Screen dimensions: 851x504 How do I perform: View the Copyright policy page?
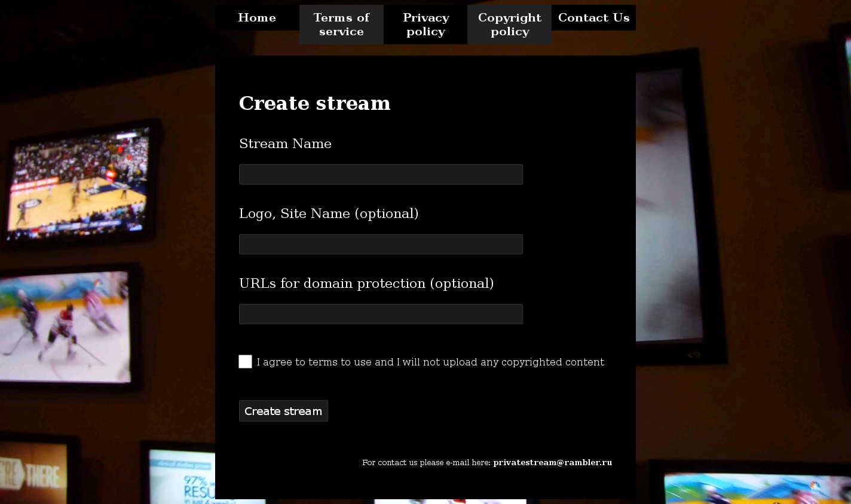[x=509, y=24]
